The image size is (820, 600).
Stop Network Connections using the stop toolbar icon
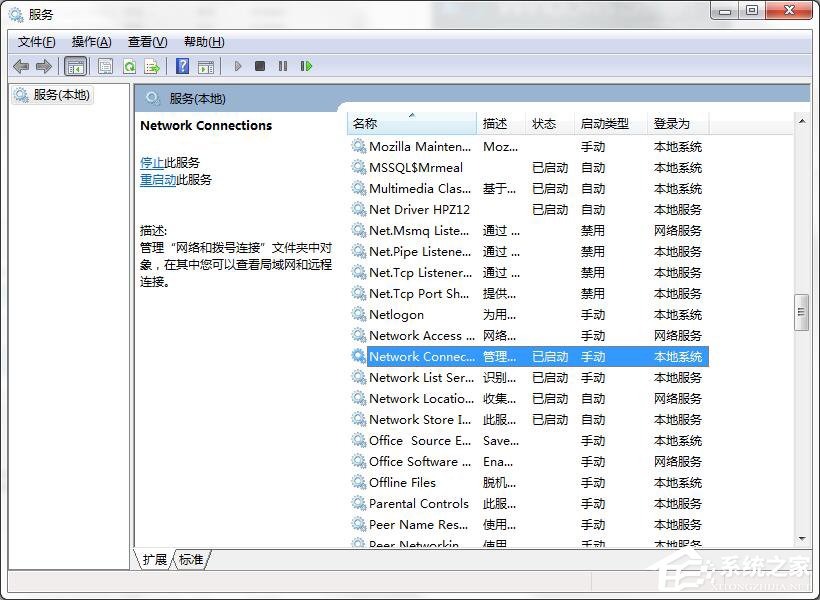(260, 66)
